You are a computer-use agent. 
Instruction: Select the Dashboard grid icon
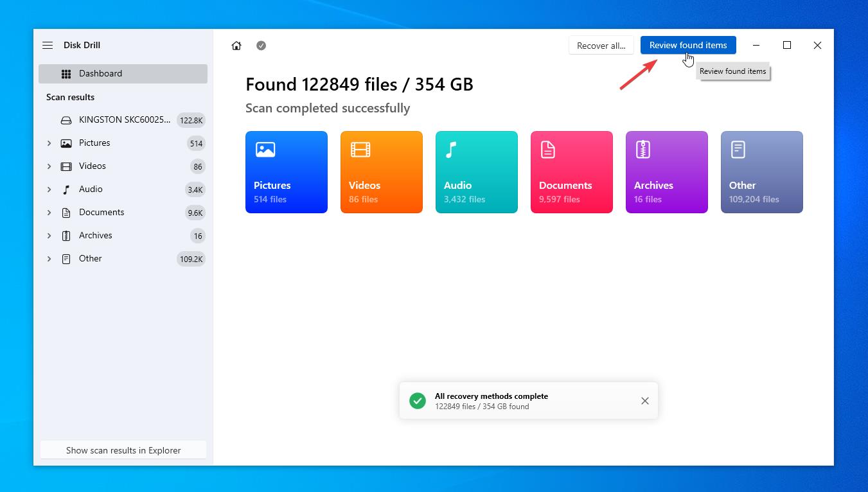66,74
